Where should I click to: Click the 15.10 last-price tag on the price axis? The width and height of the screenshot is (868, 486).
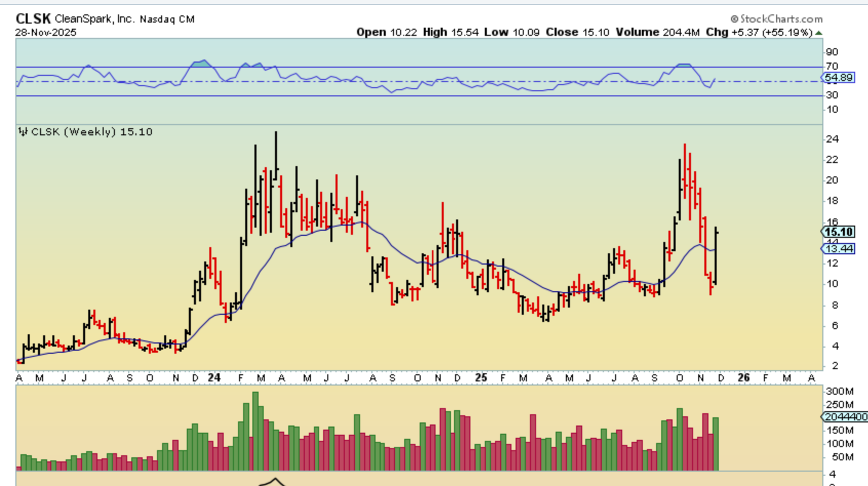[x=838, y=232]
